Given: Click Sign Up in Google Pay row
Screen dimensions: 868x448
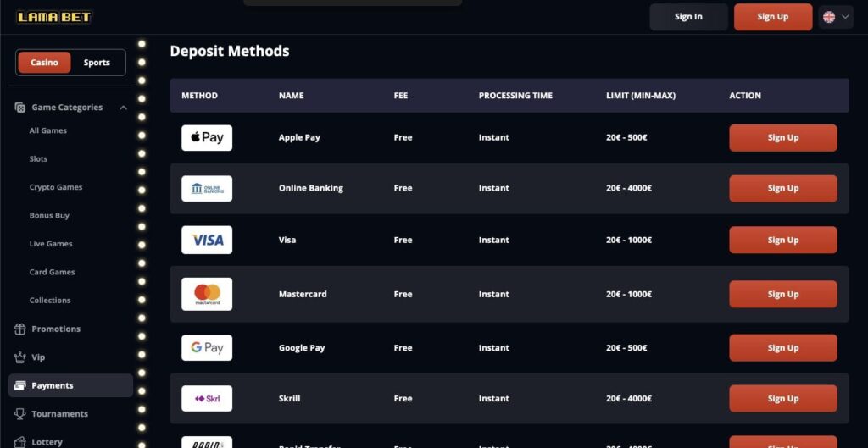Looking at the screenshot, I should coord(783,348).
